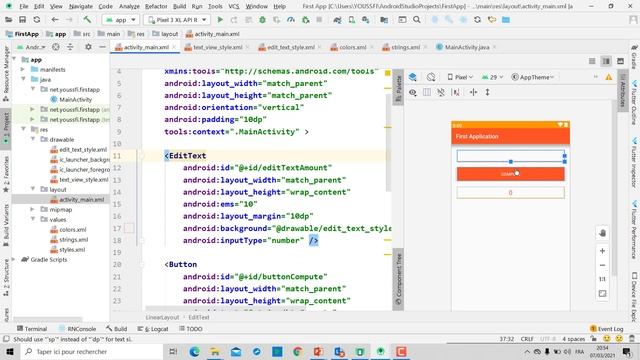
Task: Collapse the drawable folder
Action: (33, 139)
